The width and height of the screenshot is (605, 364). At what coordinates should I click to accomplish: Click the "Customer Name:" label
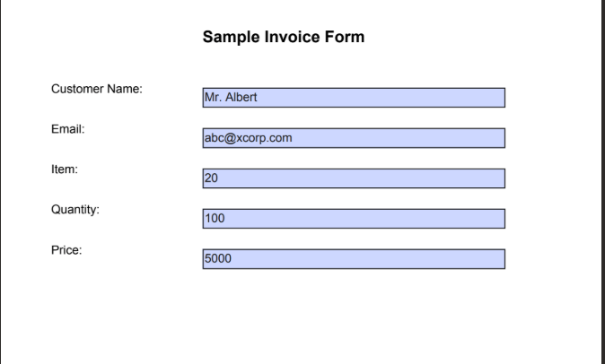tap(98, 89)
